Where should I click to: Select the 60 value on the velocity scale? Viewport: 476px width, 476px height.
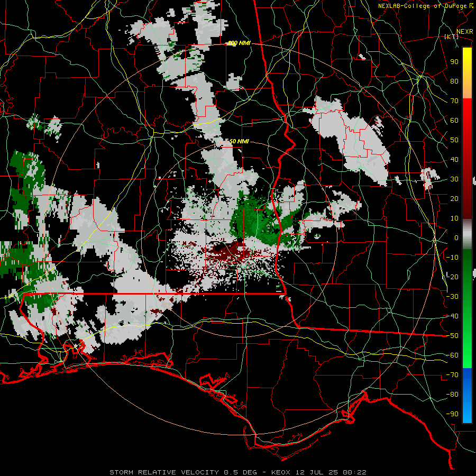pos(454,120)
